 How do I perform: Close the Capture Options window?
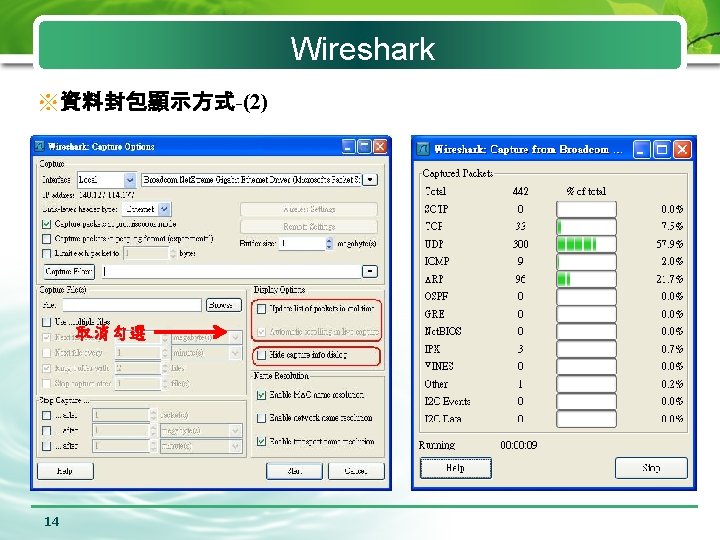380,146
